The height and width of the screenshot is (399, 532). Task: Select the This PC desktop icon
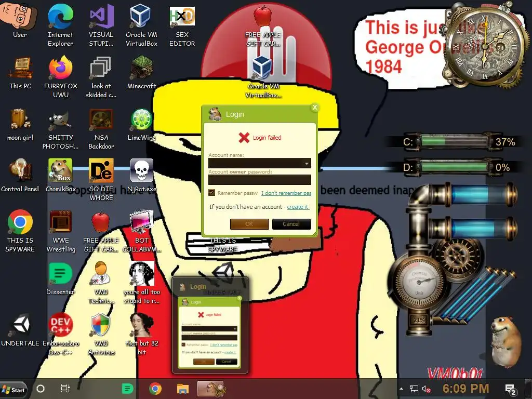[20, 73]
